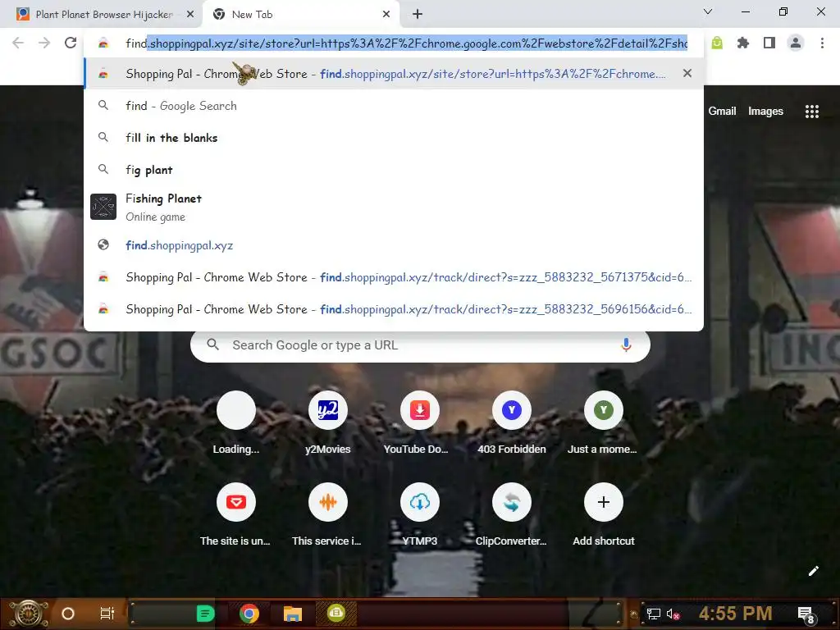Click the 4:55 PM taskbar clock
The height and width of the screenshot is (630, 840).
(735, 614)
